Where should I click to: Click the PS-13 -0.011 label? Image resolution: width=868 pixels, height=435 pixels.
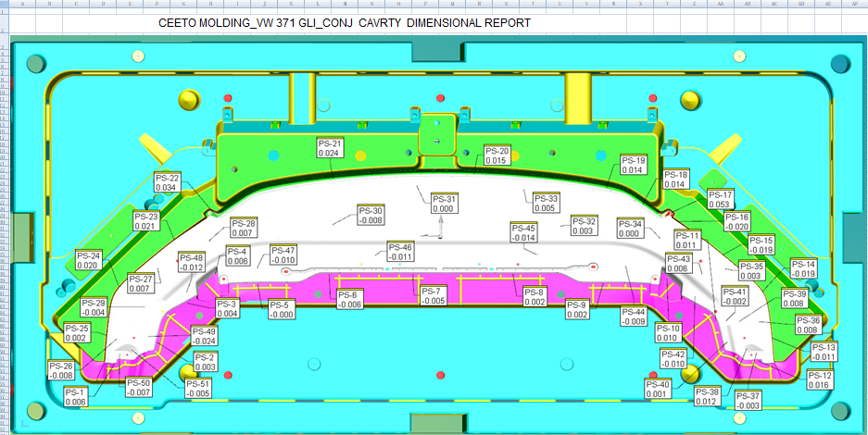(824, 352)
